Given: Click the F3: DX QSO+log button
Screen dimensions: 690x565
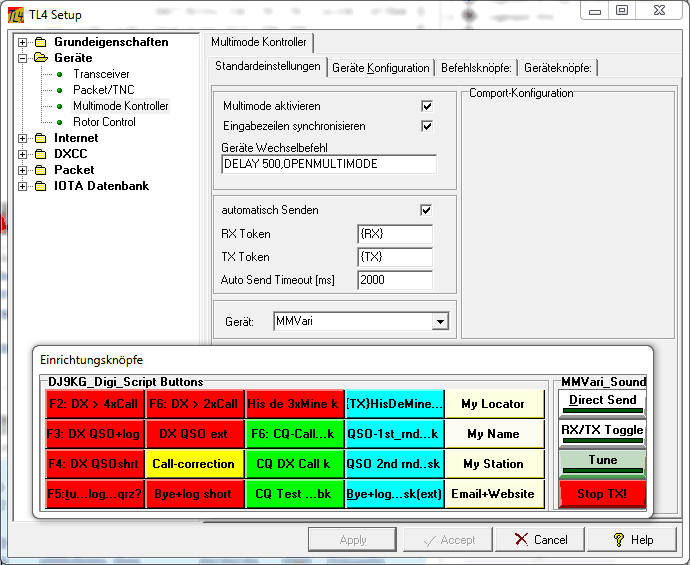Looking at the screenshot, I should 95,434.
